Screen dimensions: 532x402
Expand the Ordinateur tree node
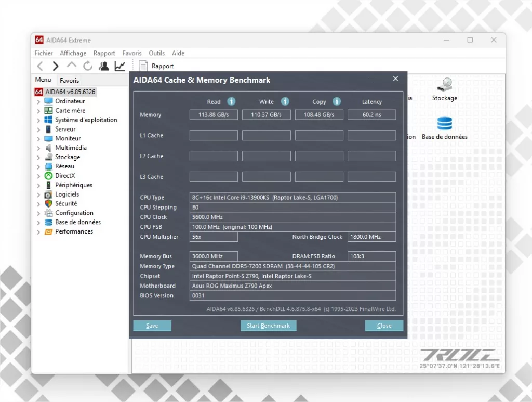click(x=38, y=101)
